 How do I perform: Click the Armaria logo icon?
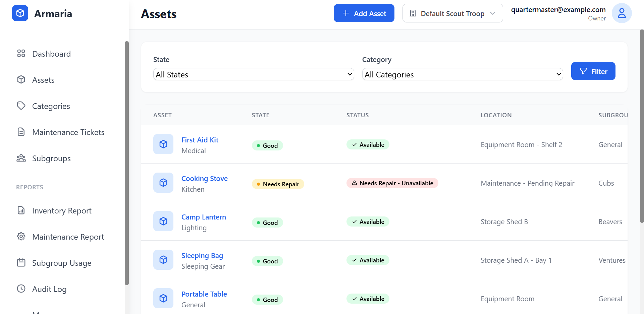20,13
